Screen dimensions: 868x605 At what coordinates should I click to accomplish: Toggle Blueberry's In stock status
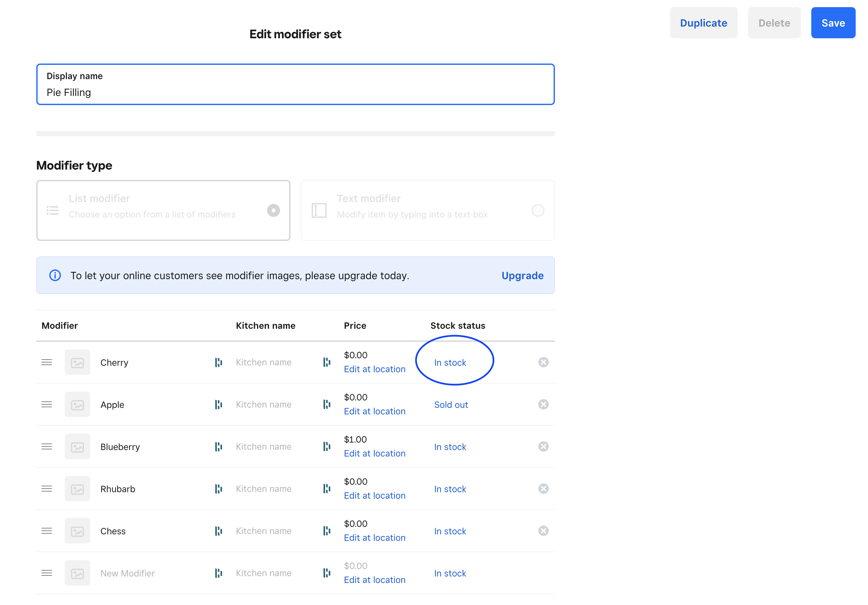click(x=450, y=447)
